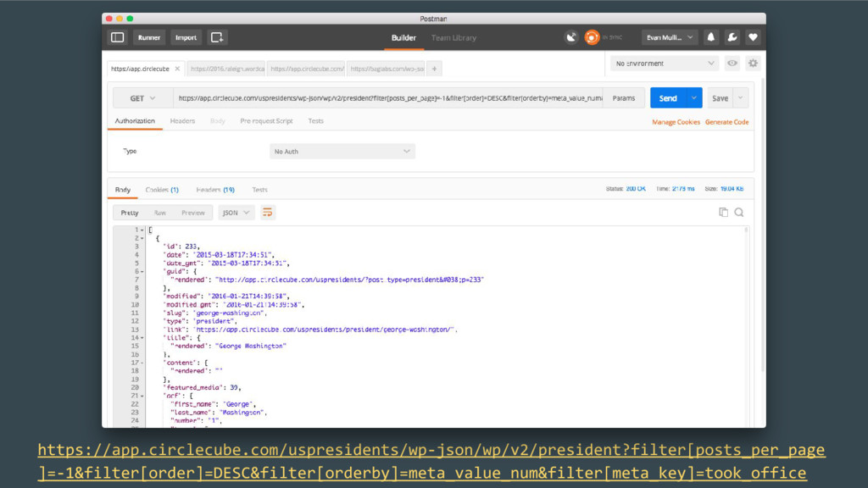
Task: Click the orange sync status icon
Action: pos(592,37)
